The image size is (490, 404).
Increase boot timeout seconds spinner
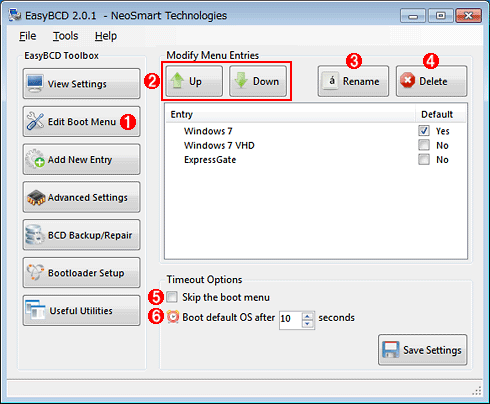[x=308, y=315]
